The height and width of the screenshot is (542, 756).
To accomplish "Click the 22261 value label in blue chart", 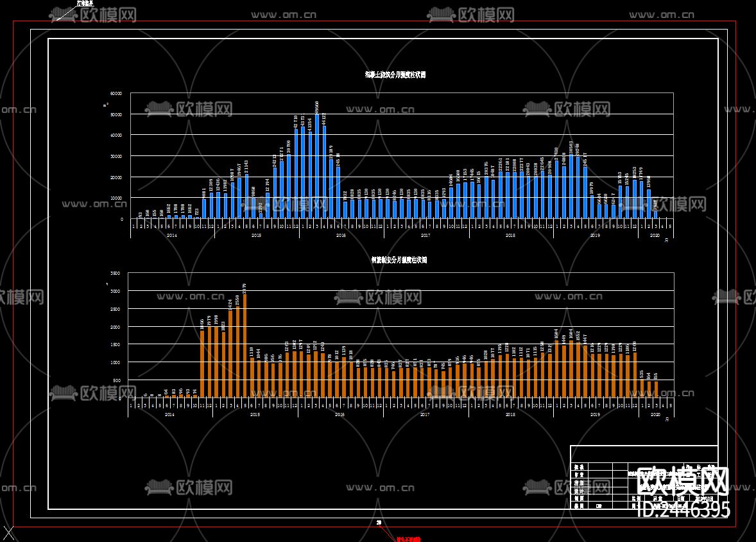I will click(500, 164).
